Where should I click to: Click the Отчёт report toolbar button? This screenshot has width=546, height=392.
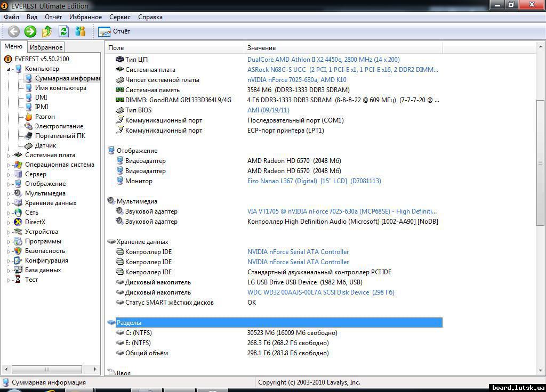pos(114,31)
